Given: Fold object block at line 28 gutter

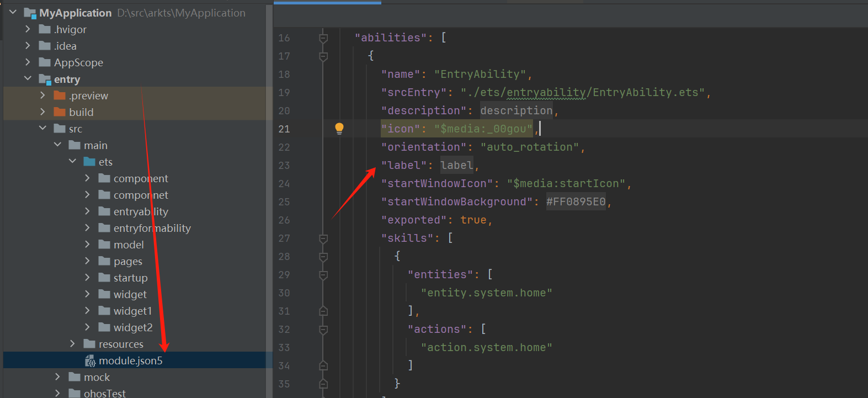Looking at the screenshot, I should [x=323, y=257].
